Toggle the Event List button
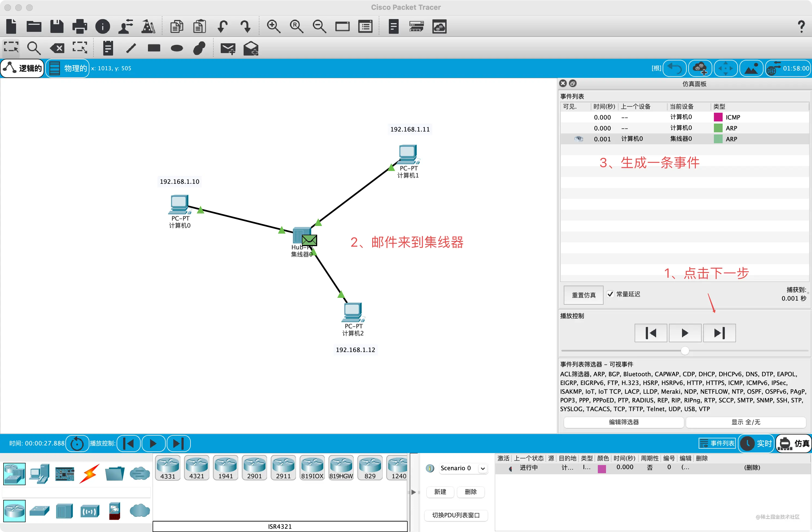 point(717,443)
